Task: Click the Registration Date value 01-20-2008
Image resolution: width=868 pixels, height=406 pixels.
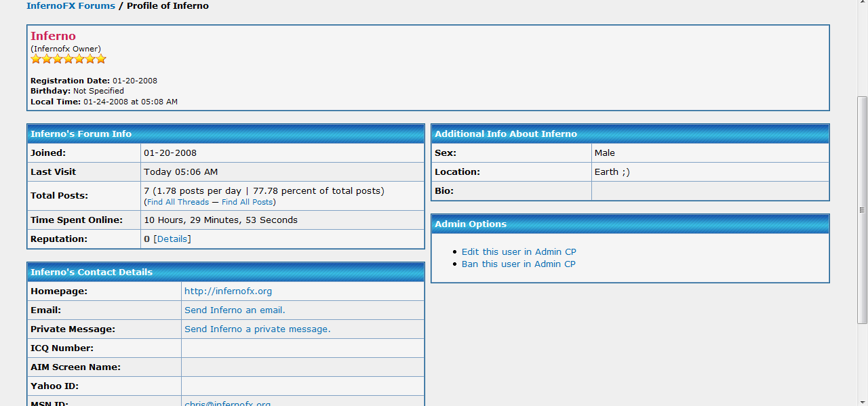Action: [x=135, y=81]
